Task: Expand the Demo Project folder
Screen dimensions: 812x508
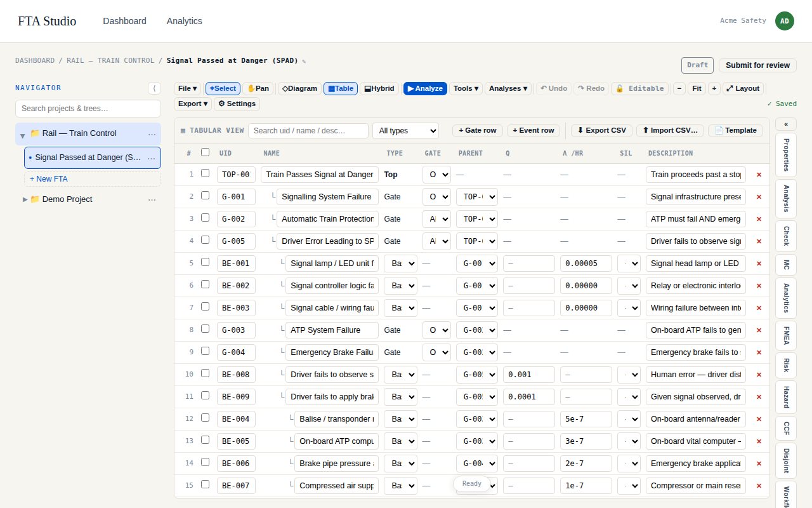Action: point(25,199)
